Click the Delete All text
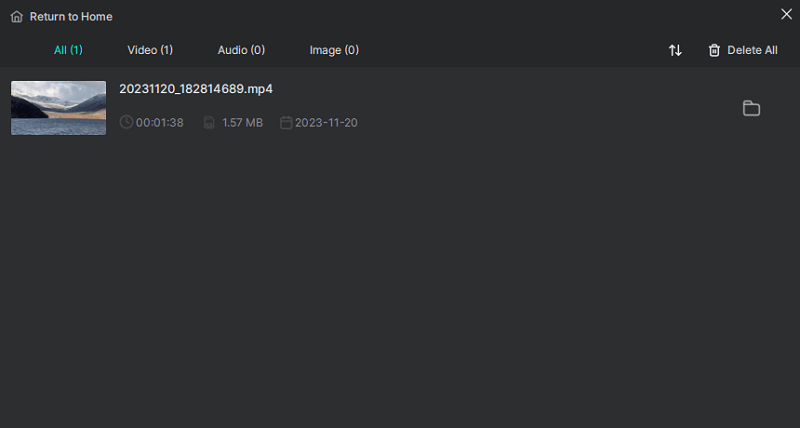This screenshot has height=428, width=800. coord(752,51)
